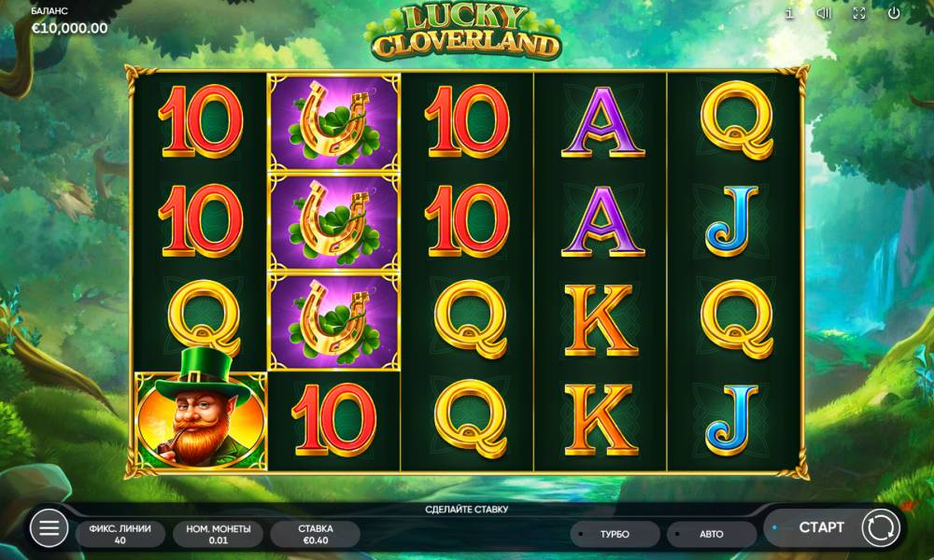Click the СДЕЛАЙТЕ СТАВКУ status message
Image resolution: width=934 pixels, height=560 pixels.
point(466,510)
